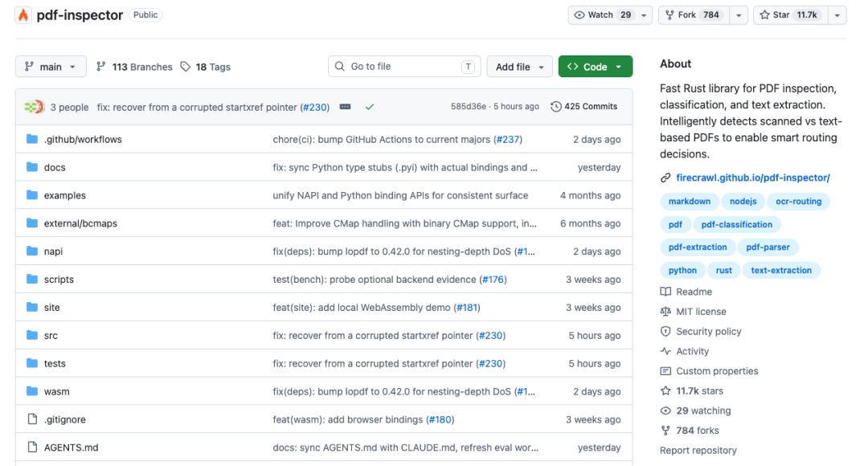Select the pdf-classification topic tag

tap(736, 225)
